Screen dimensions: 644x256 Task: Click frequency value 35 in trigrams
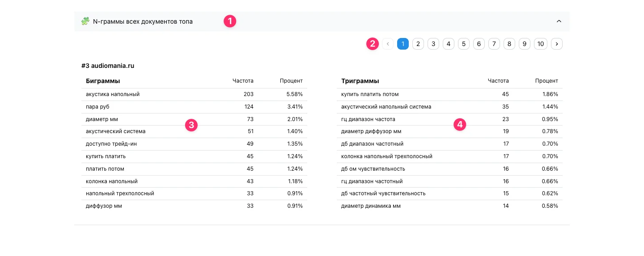pos(505,107)
